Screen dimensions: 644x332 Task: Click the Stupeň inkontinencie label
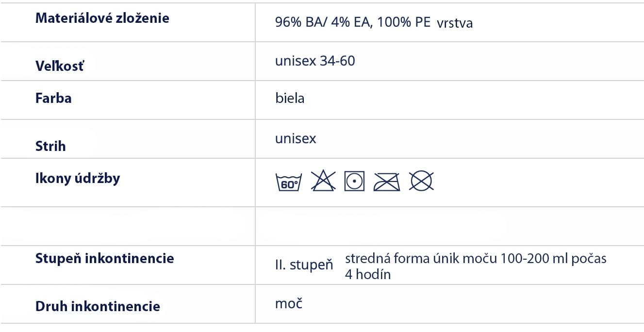point(105,258)
